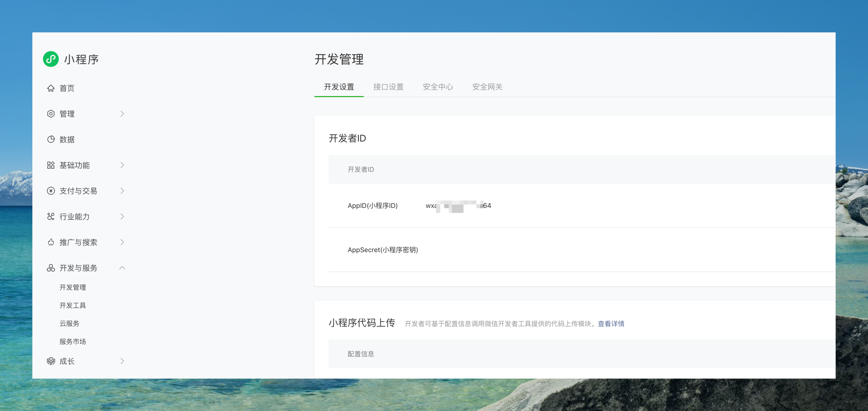Click the yen icon beside 支付与交易
Screen dimensions: 868x411
point(51,191)
